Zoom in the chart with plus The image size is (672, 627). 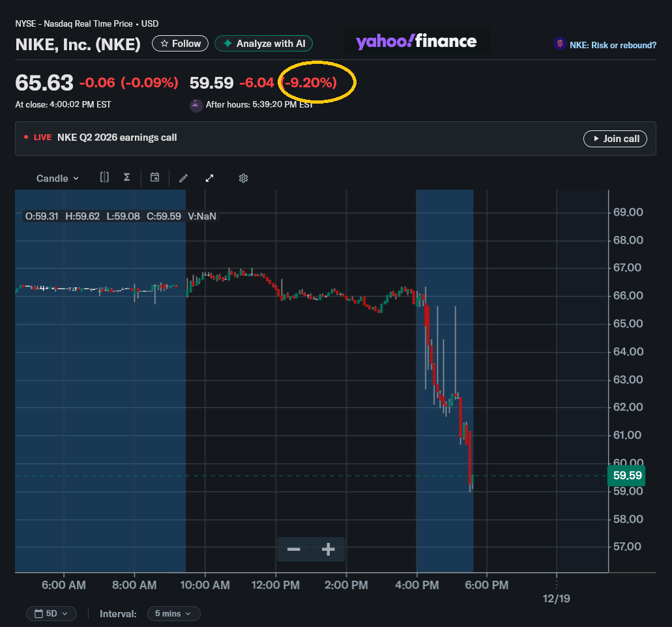click(329, 549)
